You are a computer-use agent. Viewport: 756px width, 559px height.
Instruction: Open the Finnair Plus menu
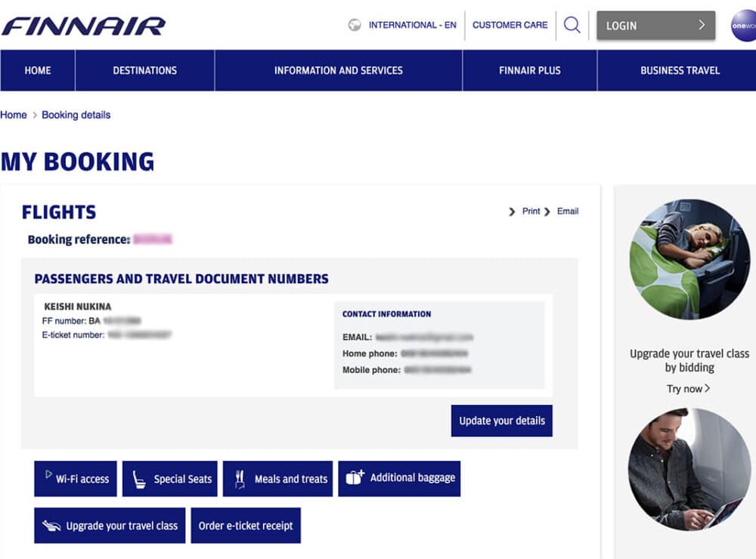tap(529, 70)
